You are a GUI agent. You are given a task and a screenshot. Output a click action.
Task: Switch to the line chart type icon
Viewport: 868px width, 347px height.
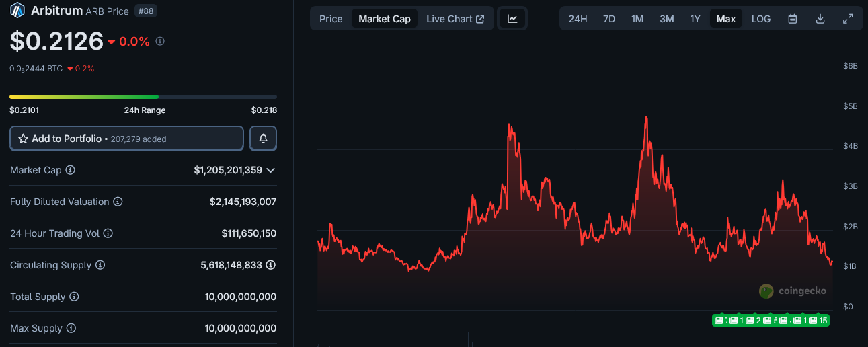pyautogui.click(x=512, y=19)
